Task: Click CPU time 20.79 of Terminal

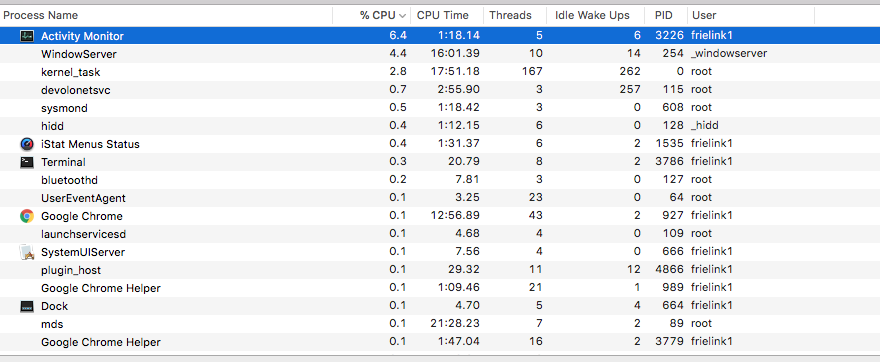Action: tap(464, 162)
